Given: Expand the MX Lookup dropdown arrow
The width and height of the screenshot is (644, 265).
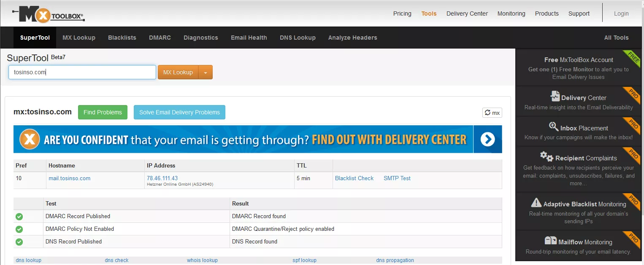Looking at the screenshot, I should coord(206,73).
